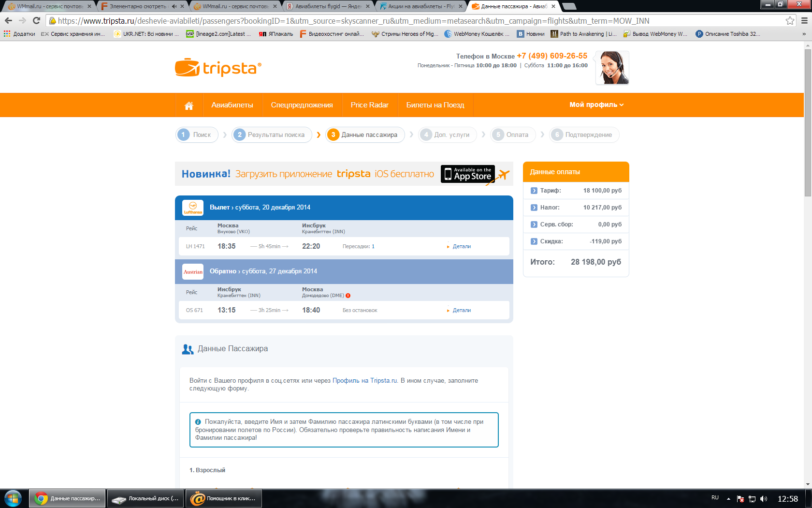Image resolution: width=812 pixels, height=508 pixels.
Task: Go to step 2 Результаты поиска
Action: click(x=272, y=135)
